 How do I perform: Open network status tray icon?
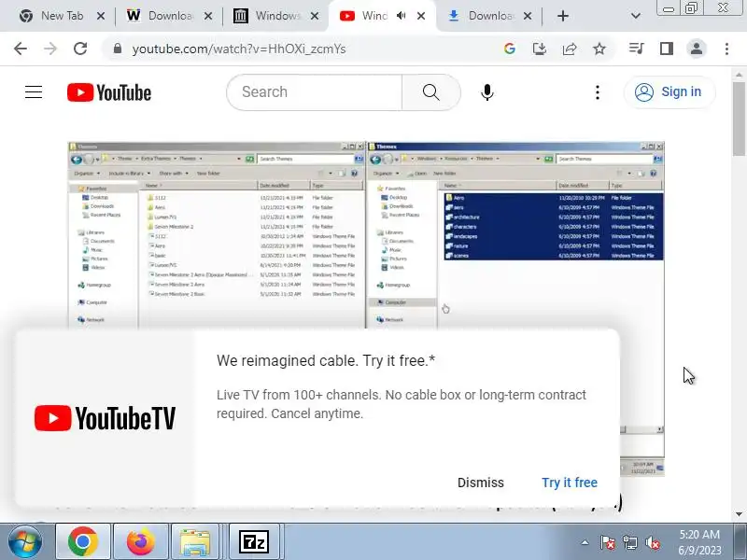(x=629, y=542)
